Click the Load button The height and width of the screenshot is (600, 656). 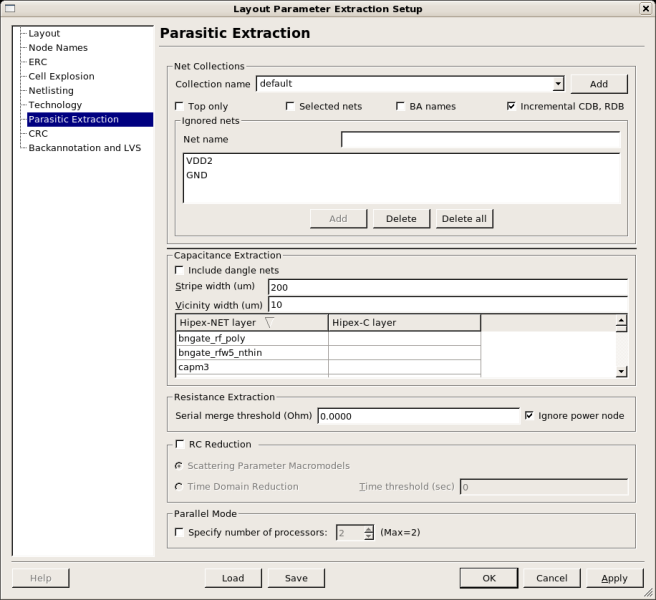[233, 578]
